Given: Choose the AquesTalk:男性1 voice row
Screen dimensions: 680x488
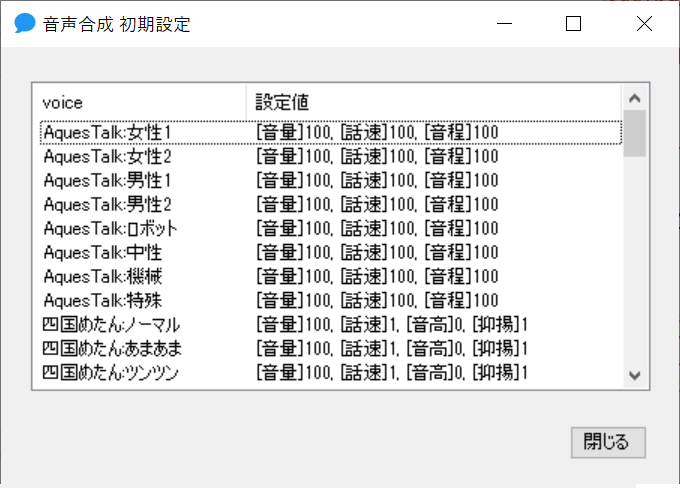Looking at the screenshot, I should point(108,180).
